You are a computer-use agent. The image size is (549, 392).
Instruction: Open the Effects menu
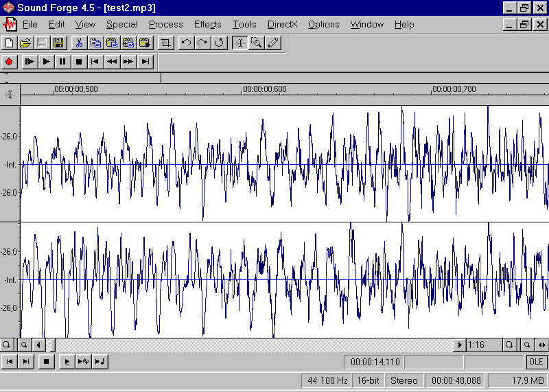click(x=207, y=24)
